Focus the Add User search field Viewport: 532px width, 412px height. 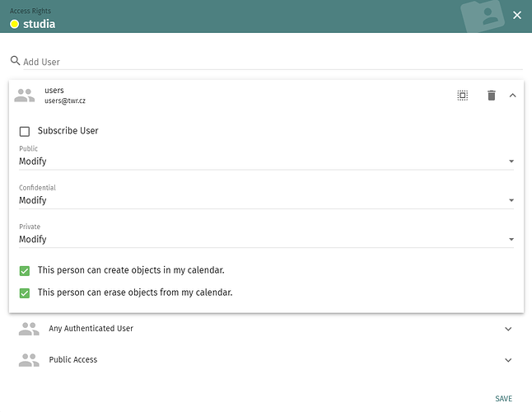pos(273,62)
